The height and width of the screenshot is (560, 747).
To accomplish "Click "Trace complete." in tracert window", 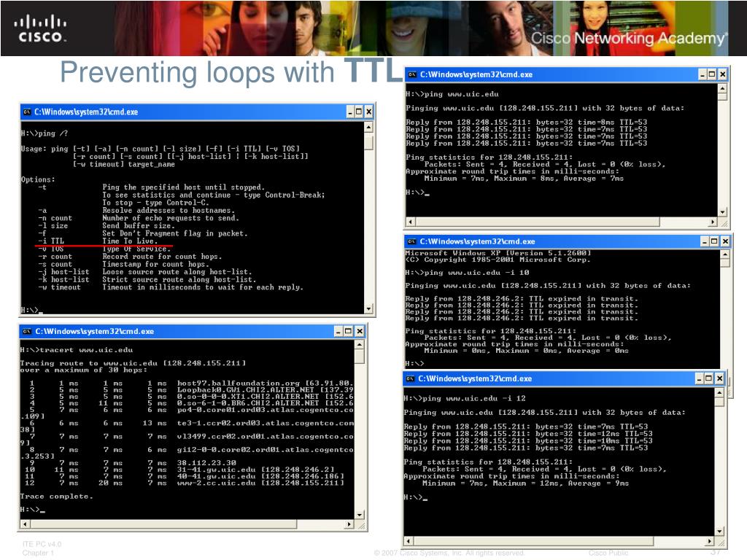I will (x=57, y=496).
